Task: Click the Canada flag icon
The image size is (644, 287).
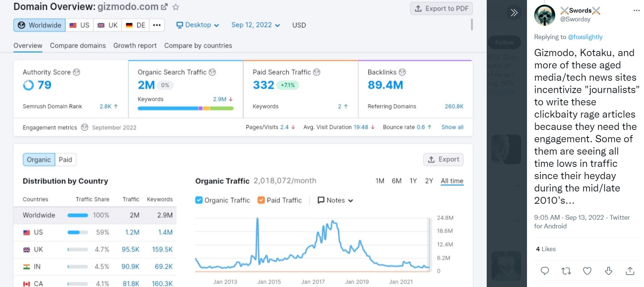Action: click(x=26, y=284)
